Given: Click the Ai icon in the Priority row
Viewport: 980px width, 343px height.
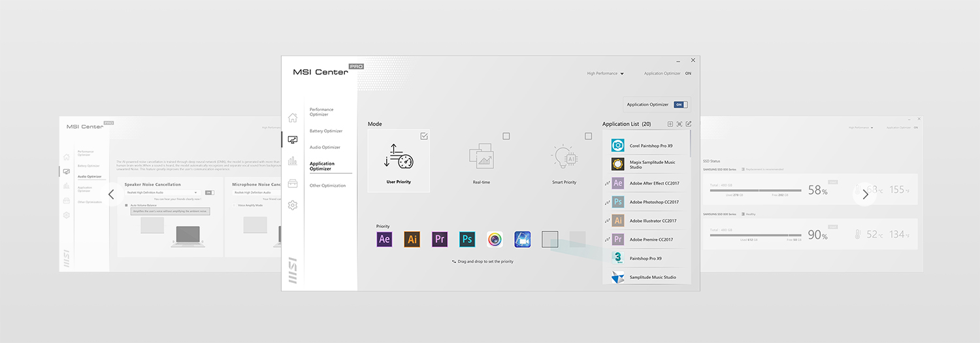Looking at the screenshot, I should (412, 239).
